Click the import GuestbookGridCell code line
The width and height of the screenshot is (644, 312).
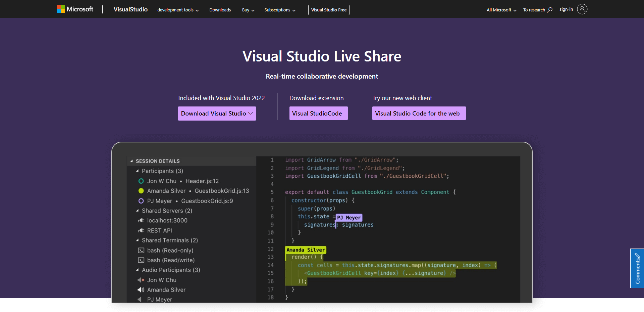[x=367, y=176]
